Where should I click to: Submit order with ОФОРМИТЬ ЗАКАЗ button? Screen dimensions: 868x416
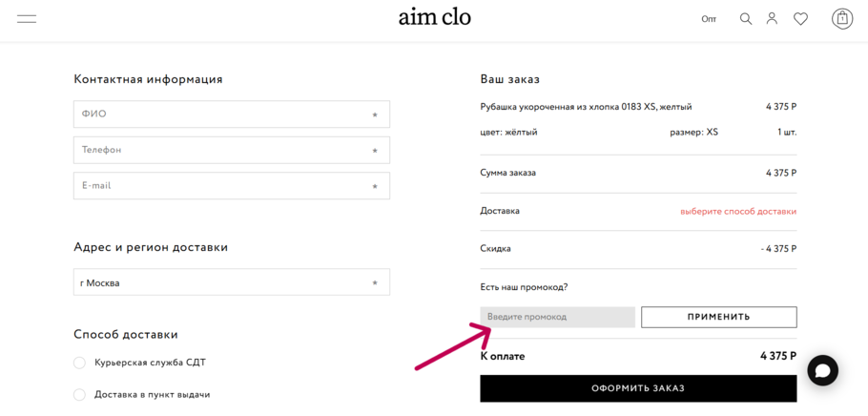tap(638, 388)
